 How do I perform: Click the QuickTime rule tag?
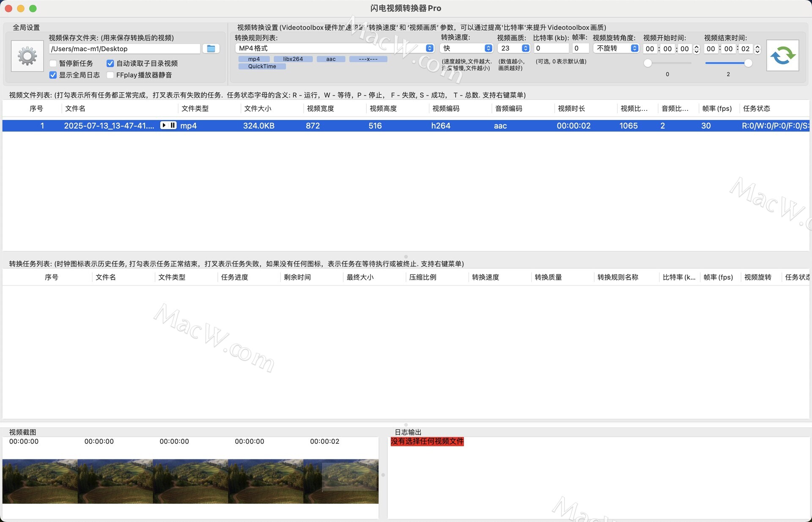tap(262, 66)
